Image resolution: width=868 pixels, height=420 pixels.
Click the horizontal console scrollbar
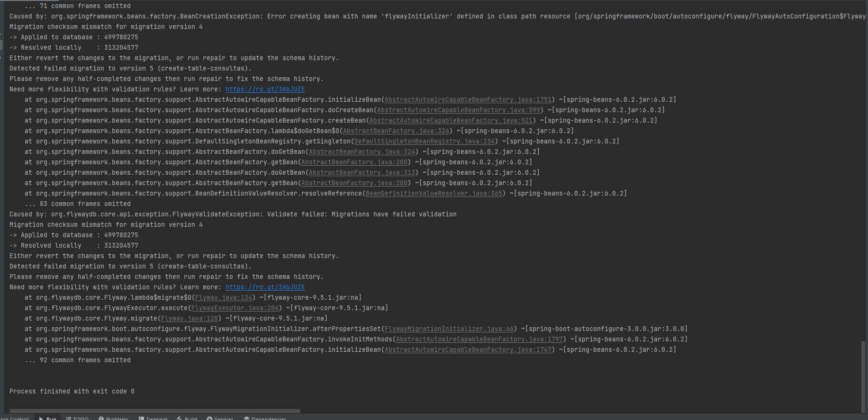pyautogui.click(x=155, y=411)
